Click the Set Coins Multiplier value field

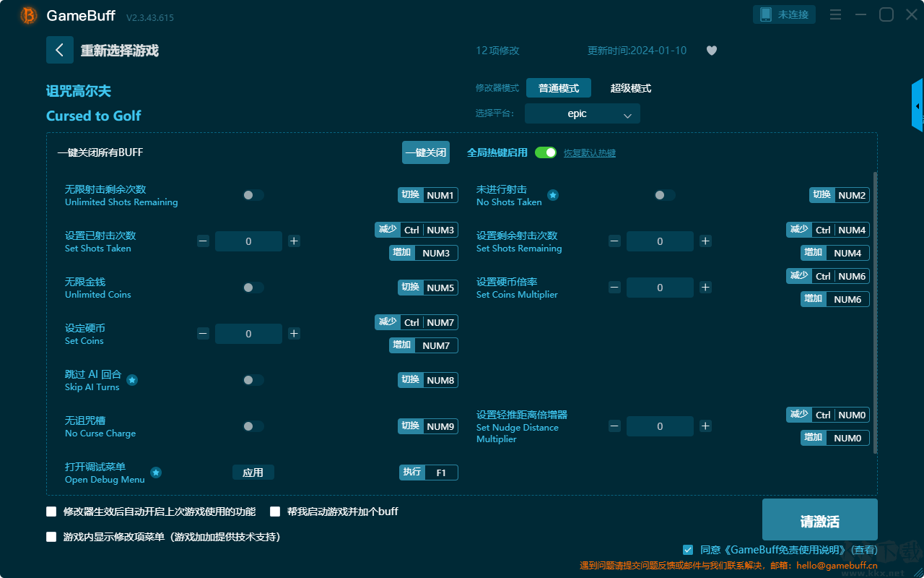point(660,288)
